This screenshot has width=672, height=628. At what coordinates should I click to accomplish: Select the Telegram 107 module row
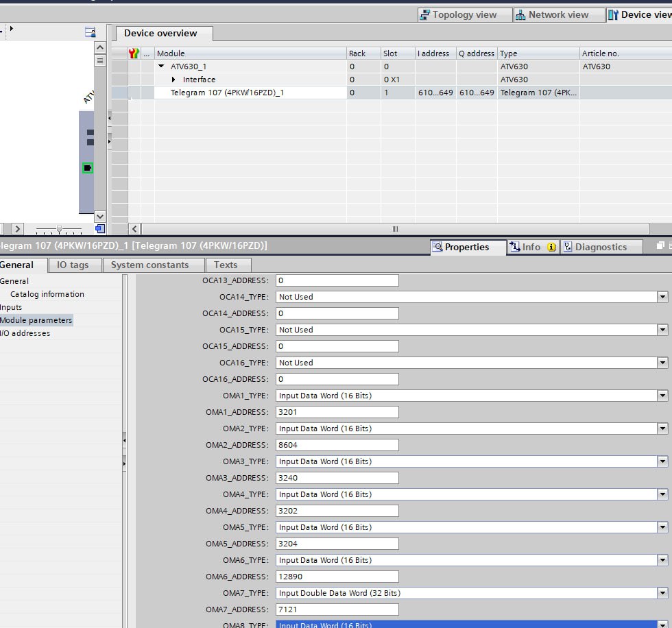tap(392, 93)
